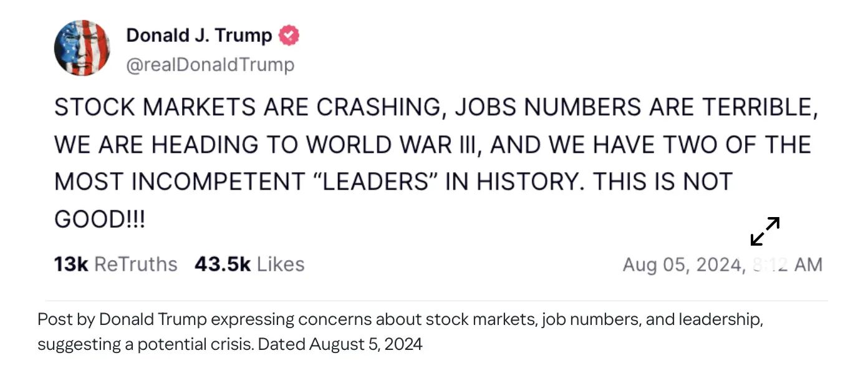Click the caption's first line about stock markets
Image resolution: width=868 pixels, height=373 pixels.
(x=400, y=320)
